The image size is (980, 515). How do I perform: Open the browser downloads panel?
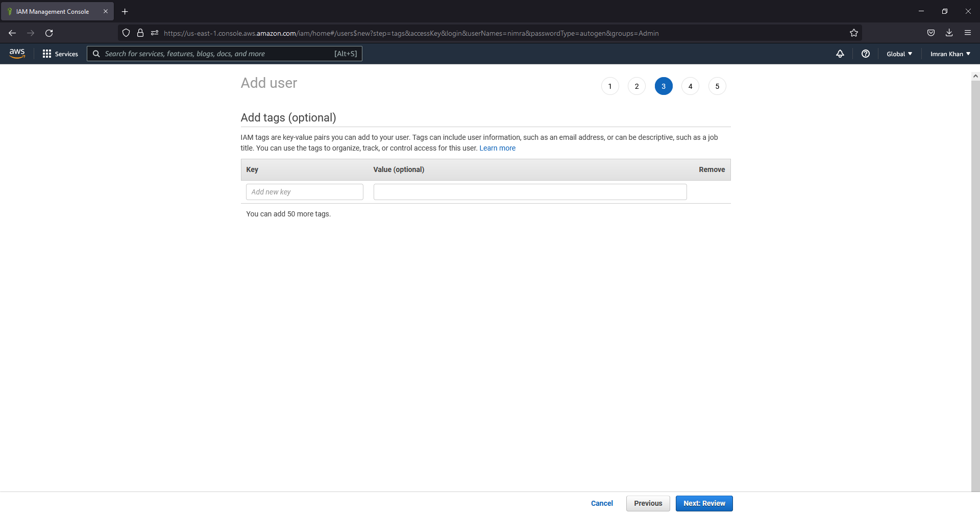[949, 33]
